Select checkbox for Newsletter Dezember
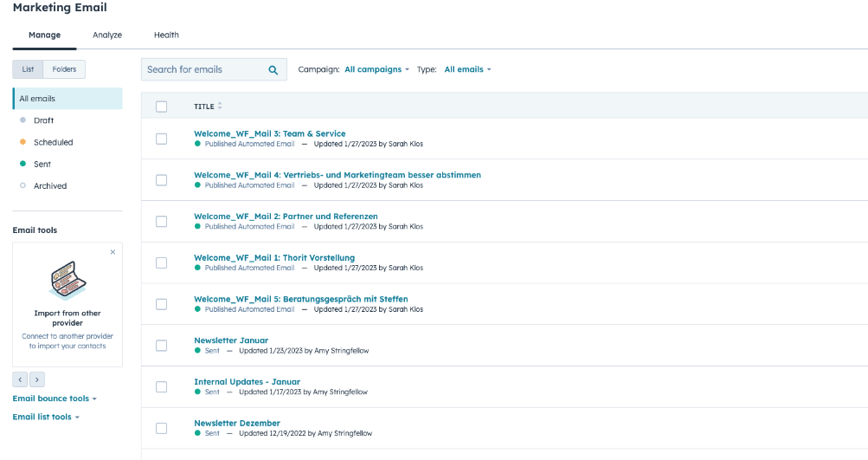 161,428
